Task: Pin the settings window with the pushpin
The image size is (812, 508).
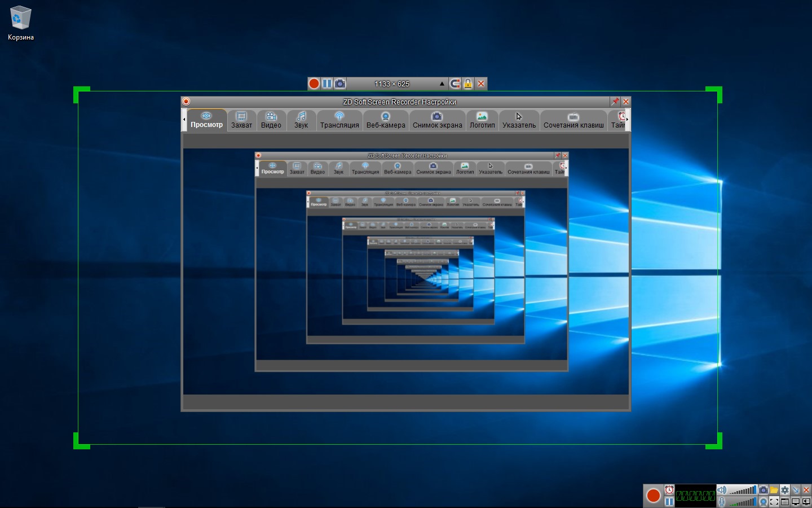Action: click(x=615, y=102)
